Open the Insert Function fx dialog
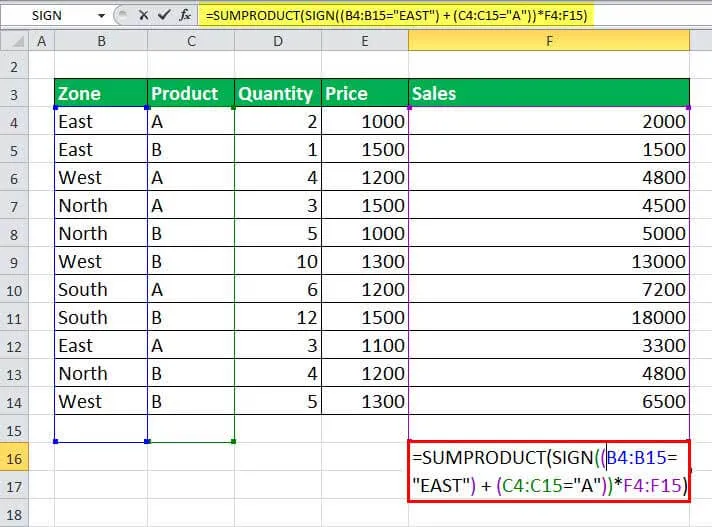712x527 pixels. click(x=185, y=15)
